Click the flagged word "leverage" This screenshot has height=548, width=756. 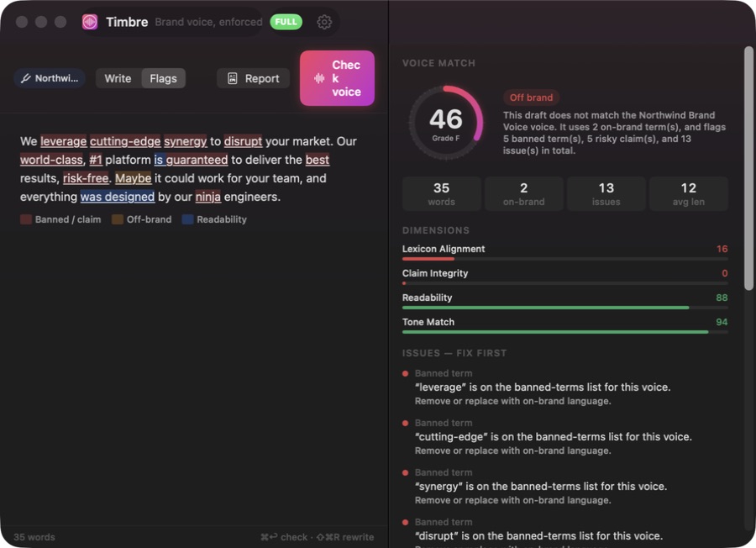point(64,141)
